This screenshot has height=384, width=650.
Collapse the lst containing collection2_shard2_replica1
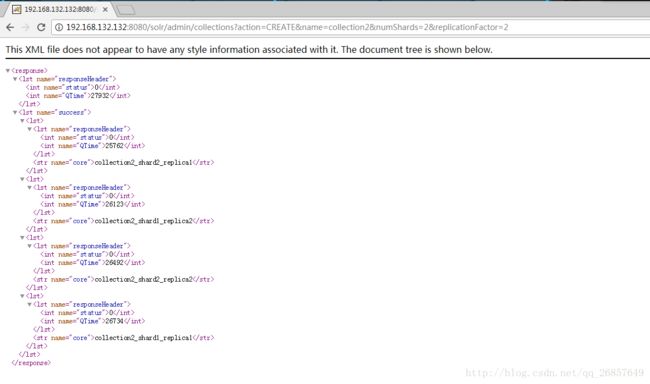(x=22, y=121)
